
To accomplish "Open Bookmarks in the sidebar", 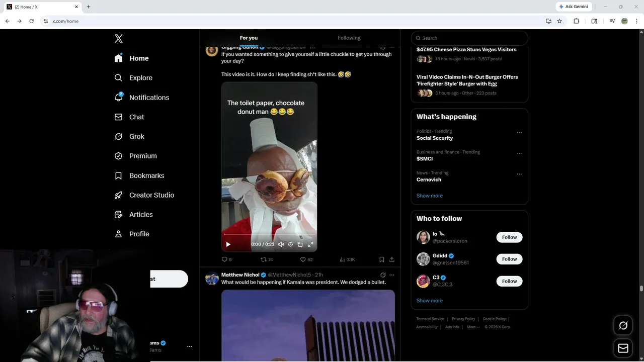I will pyautogui.click(x=139, y=175).
